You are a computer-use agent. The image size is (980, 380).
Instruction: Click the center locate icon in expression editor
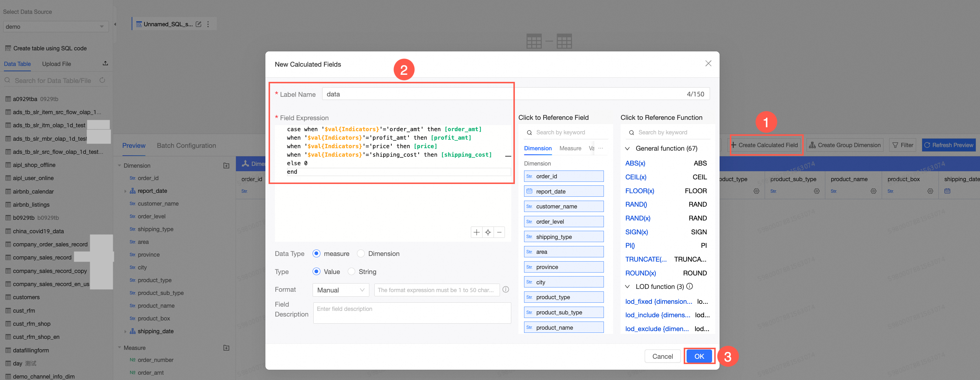tap(488, 232)
